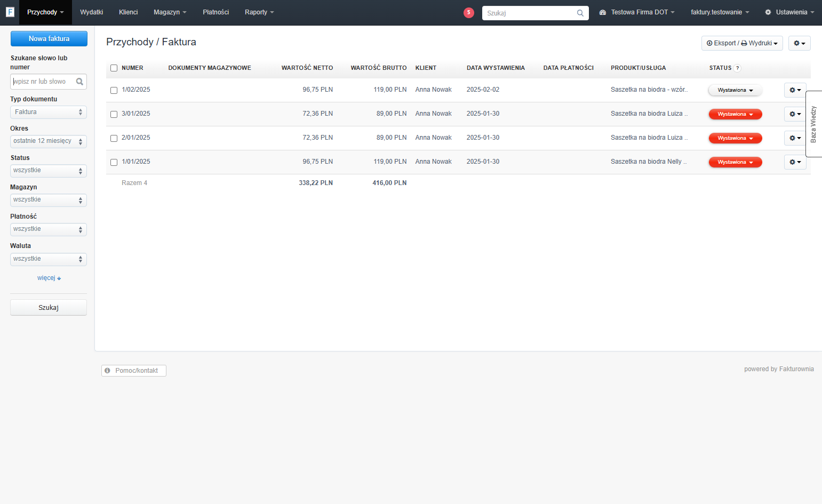Open the gear menu for invoice 3/01/2025

click(x=795, y=114)
